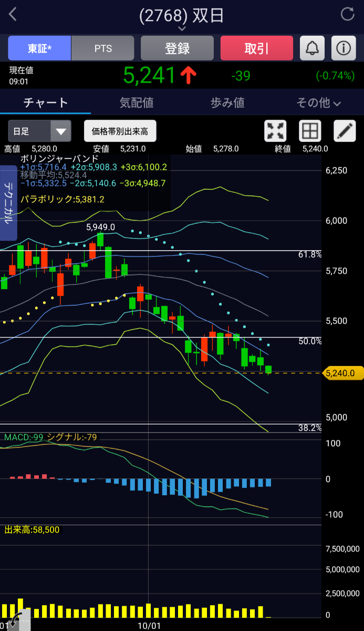The width and height of the screenshot is (364, 631).
Task: Tap the 現在値 09:01 timestamp
Action: (x=21, y=76)
